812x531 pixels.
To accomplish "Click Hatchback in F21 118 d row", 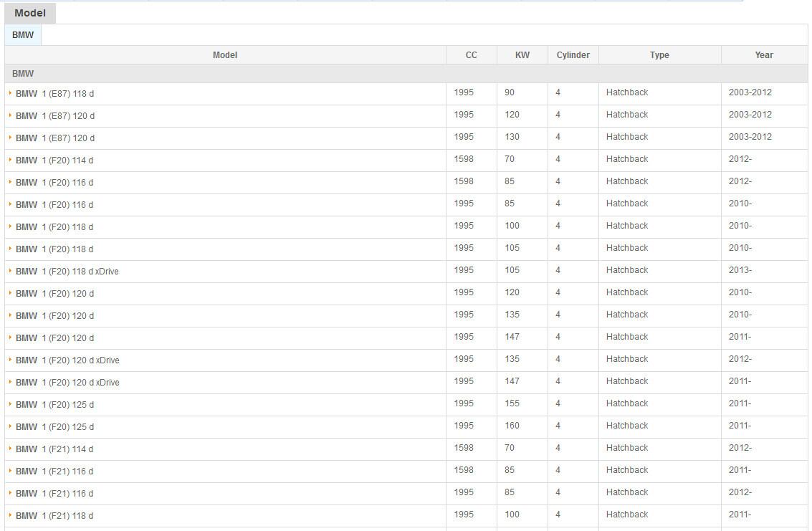I will [x=627, y=515].
